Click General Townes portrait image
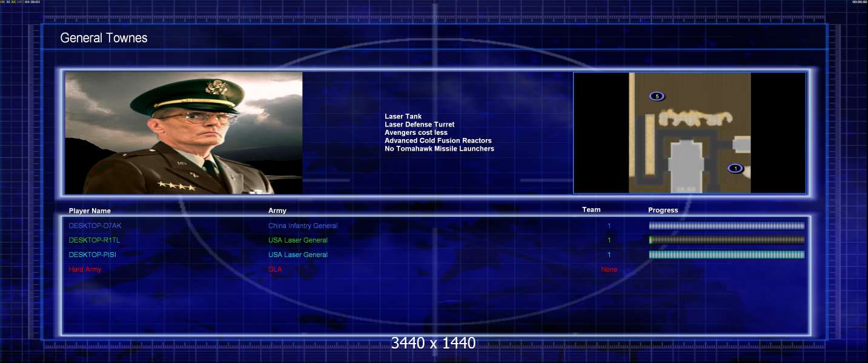The image size is (868, 363). [x=184, y=133]
